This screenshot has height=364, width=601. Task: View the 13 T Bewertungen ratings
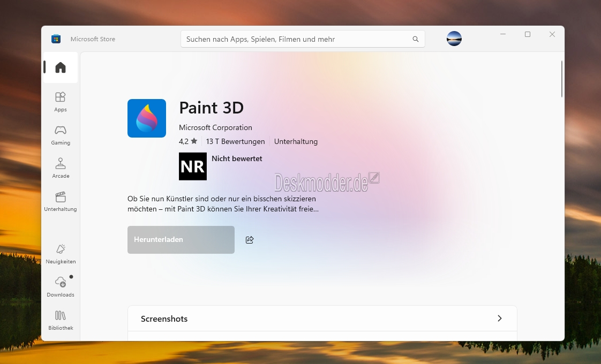click(235, 141)
